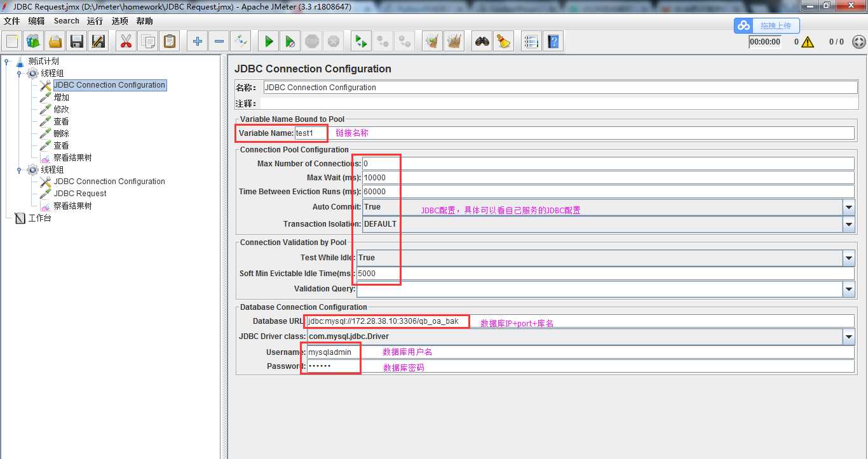The width and height of the screenshot is (868, 459).
Task: Click the Baidu cloud upload icon
Action: click(743, 25)
